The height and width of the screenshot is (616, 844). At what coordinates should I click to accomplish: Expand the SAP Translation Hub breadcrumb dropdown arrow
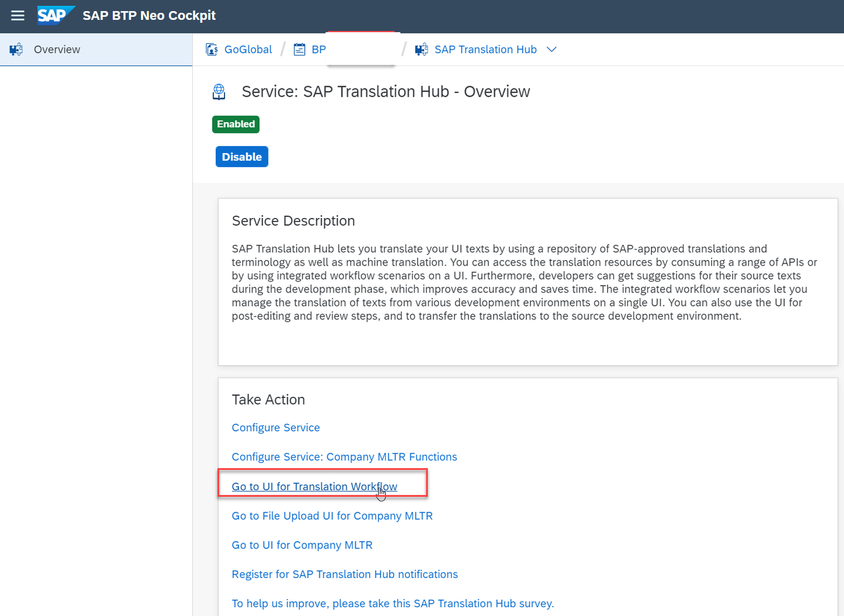(552, 50)
